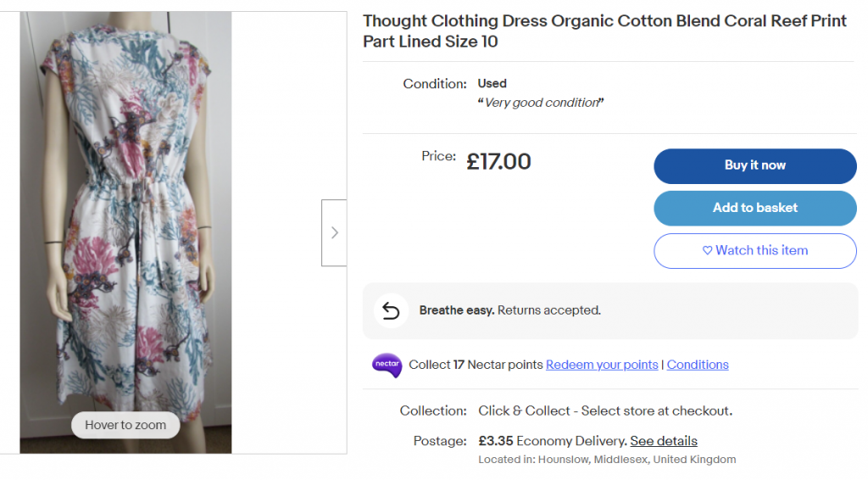Click the heart icon to watch item
Viewport: 868px width, 480px height.
(x=708, y=251)
